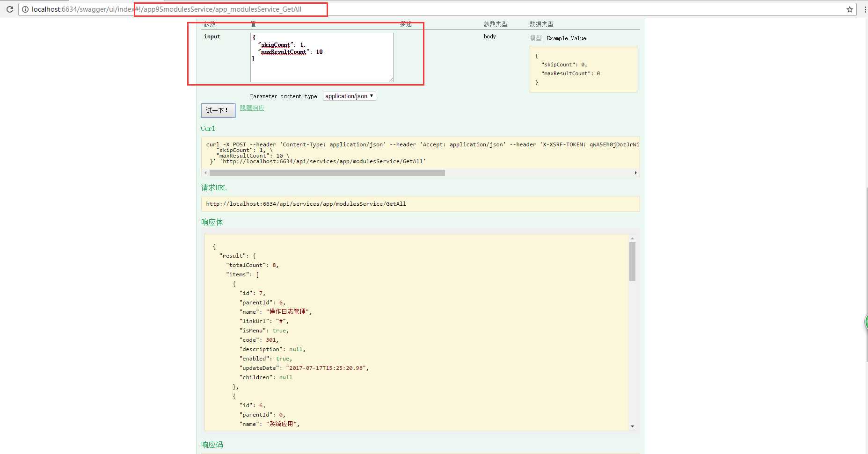This screenshot has width=868, height=454.
Task: Click the request URL text box
Action: click(x=420, y=204)
